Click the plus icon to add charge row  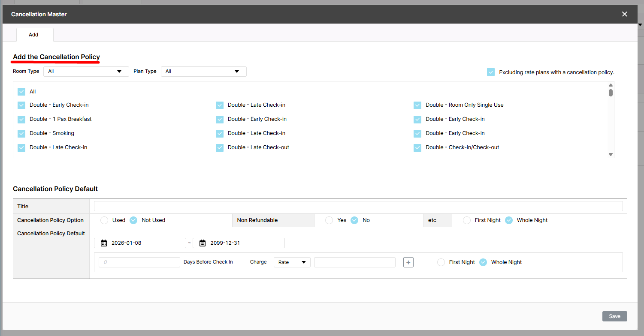click(408, 262)
